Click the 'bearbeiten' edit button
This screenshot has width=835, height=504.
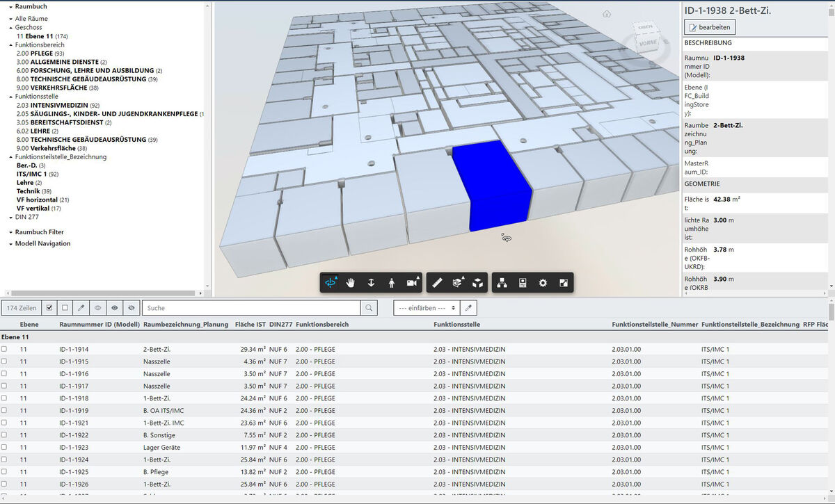click(710, 27)
